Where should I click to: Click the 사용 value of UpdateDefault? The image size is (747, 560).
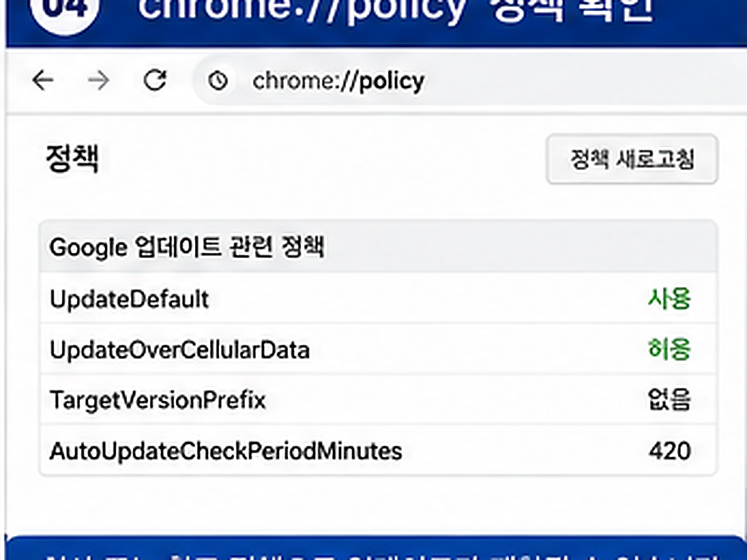click(669, 299)
